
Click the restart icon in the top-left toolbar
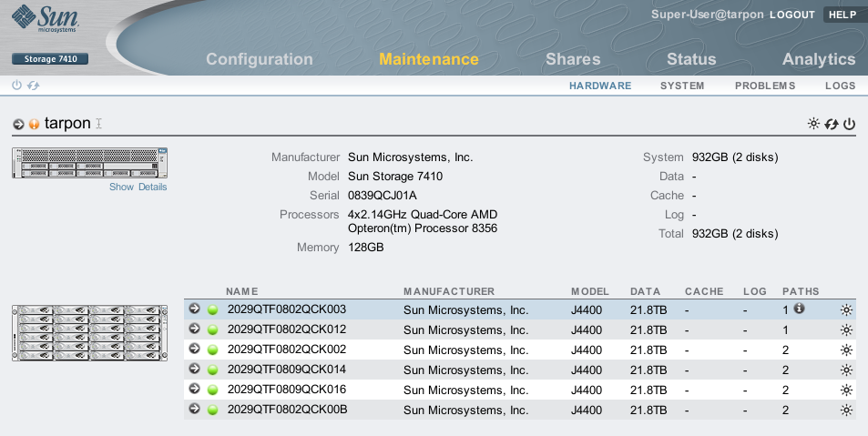click(x=33, y=86)
